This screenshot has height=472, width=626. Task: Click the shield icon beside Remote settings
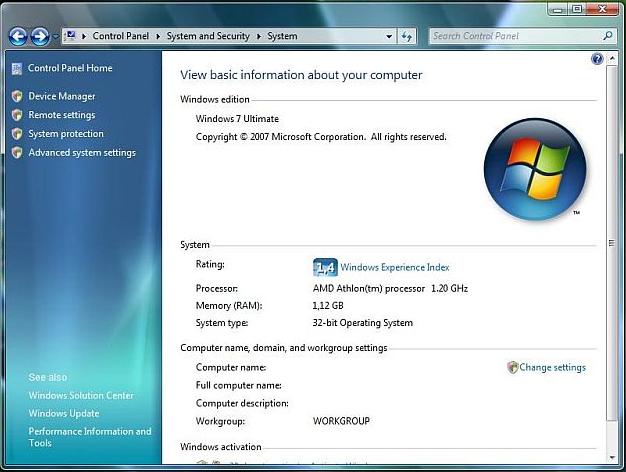click(17, 115)
